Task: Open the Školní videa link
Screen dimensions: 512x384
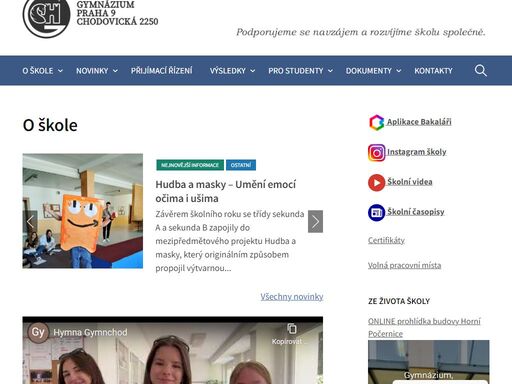Action: click(409, 182)
